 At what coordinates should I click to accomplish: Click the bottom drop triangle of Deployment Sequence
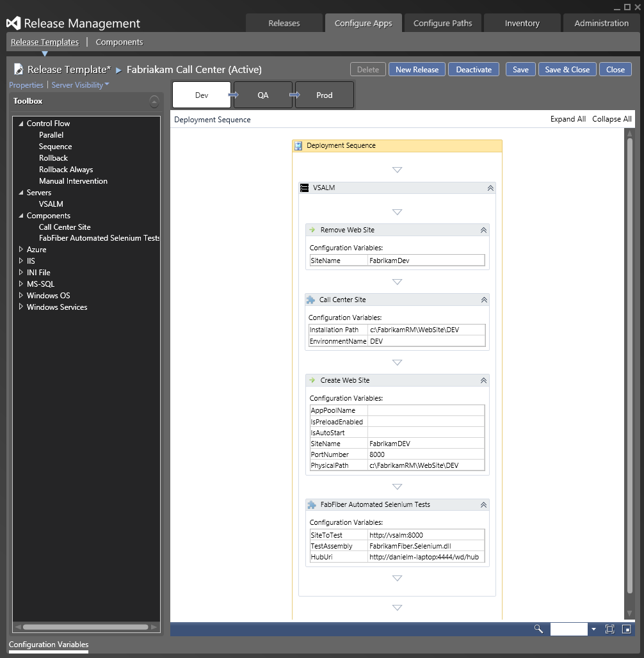click(397, 607)
